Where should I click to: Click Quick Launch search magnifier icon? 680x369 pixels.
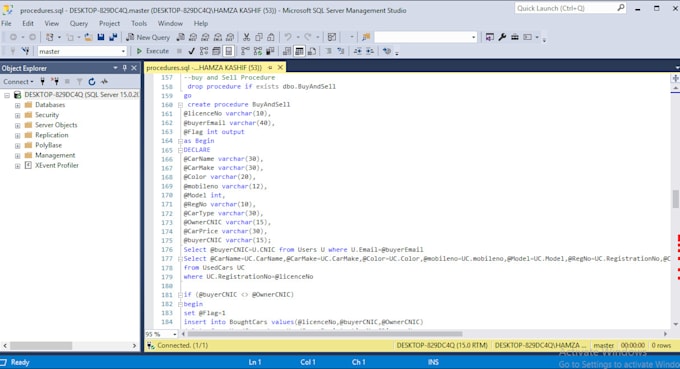621,8
